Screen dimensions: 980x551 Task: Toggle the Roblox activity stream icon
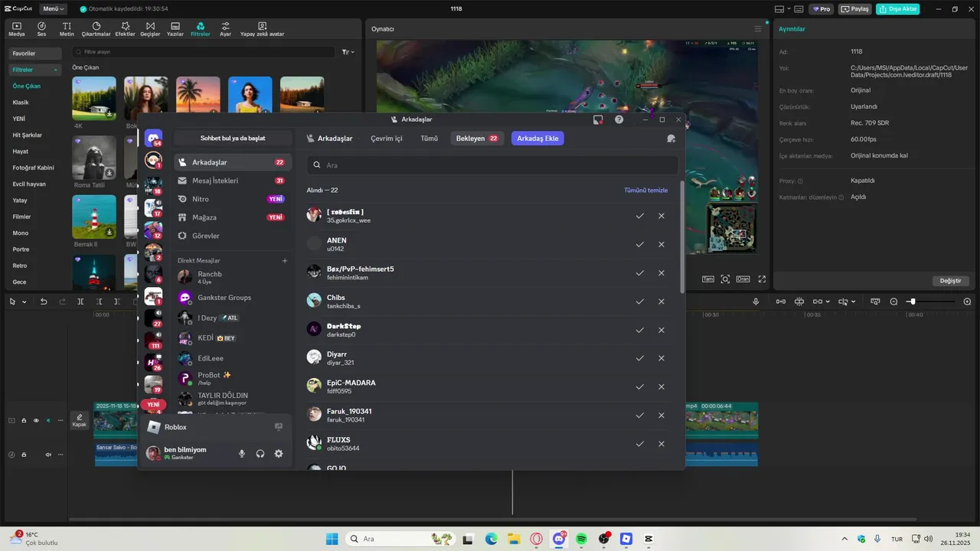279,427
